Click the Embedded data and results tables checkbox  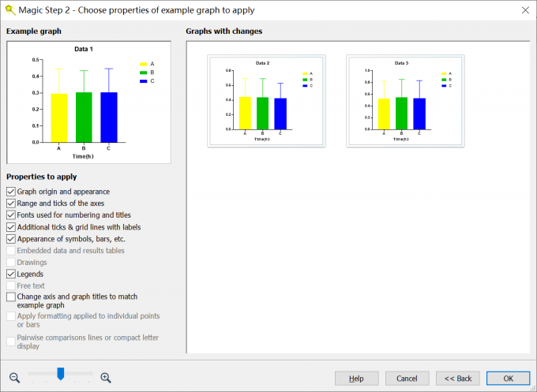pos(11,250)
